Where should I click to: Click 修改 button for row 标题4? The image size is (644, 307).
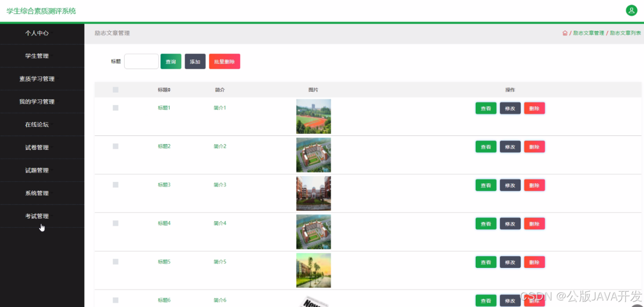[510, 224]
